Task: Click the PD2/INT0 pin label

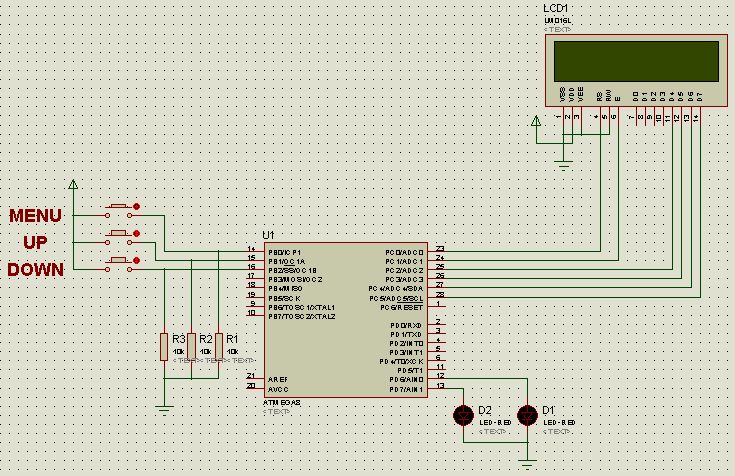Action: point(406,344)
